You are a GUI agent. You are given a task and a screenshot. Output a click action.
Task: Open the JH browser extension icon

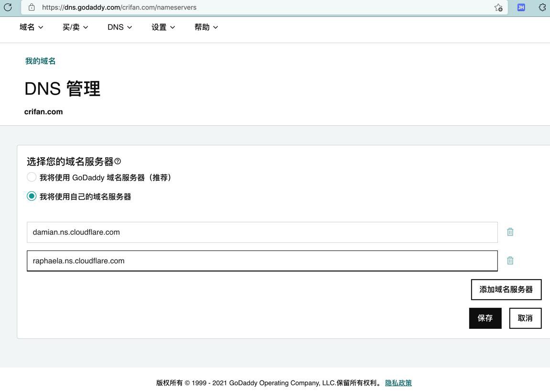point(521,7)
